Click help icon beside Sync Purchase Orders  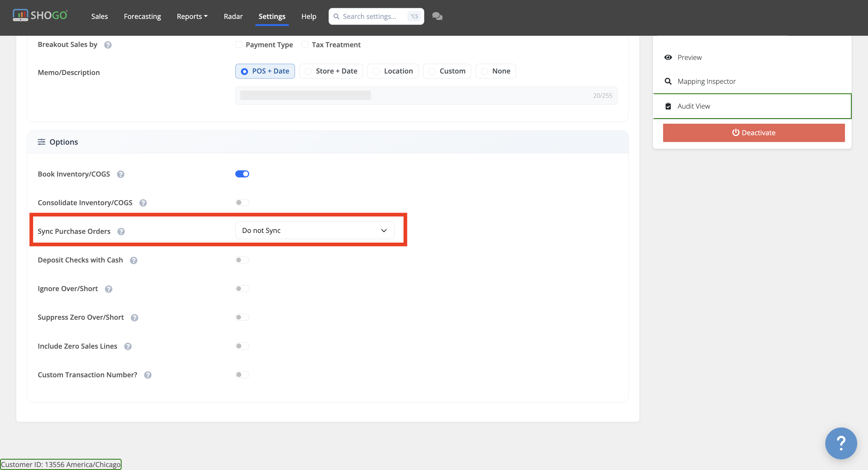pos(121,231)
